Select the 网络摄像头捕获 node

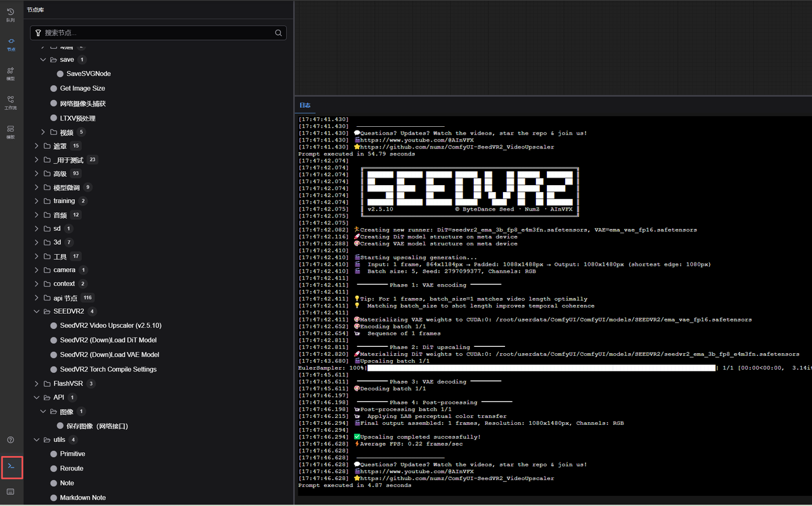click(83, 103)
